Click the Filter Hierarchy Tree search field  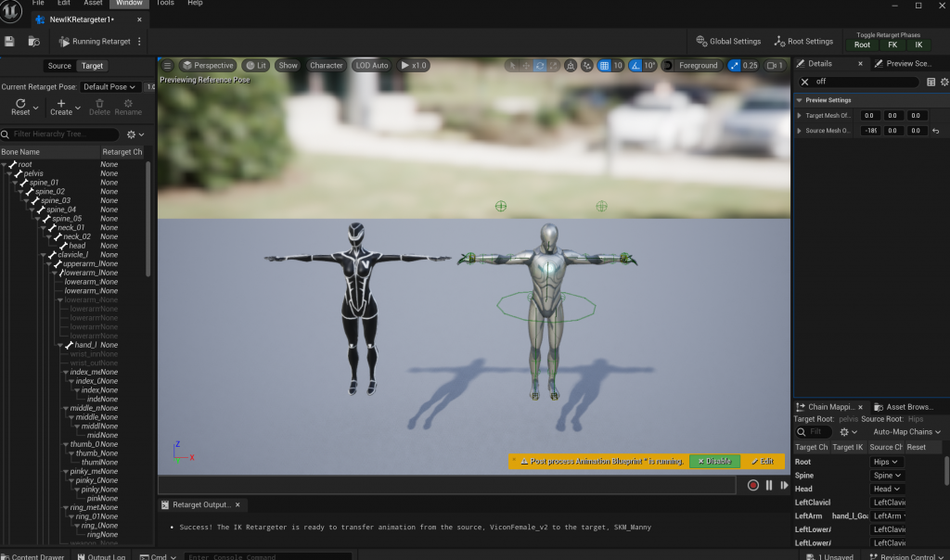[x=60, y=134]
